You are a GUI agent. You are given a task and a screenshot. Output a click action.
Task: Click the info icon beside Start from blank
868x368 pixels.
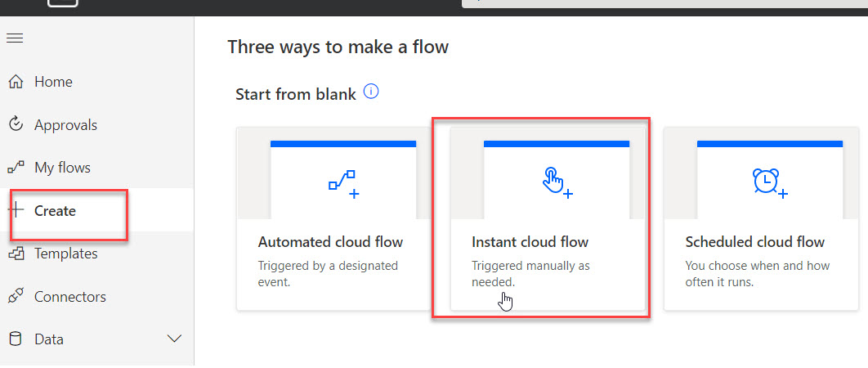coord(371,92)
